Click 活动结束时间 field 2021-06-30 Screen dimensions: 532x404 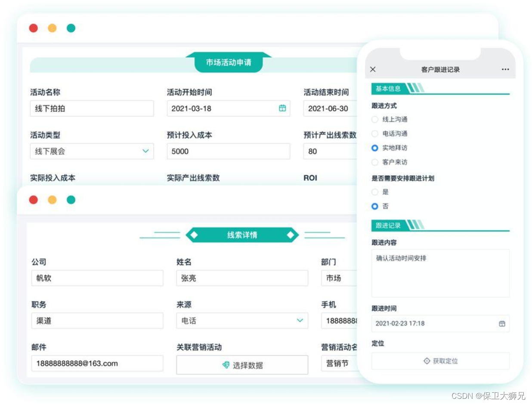(331, 109)
